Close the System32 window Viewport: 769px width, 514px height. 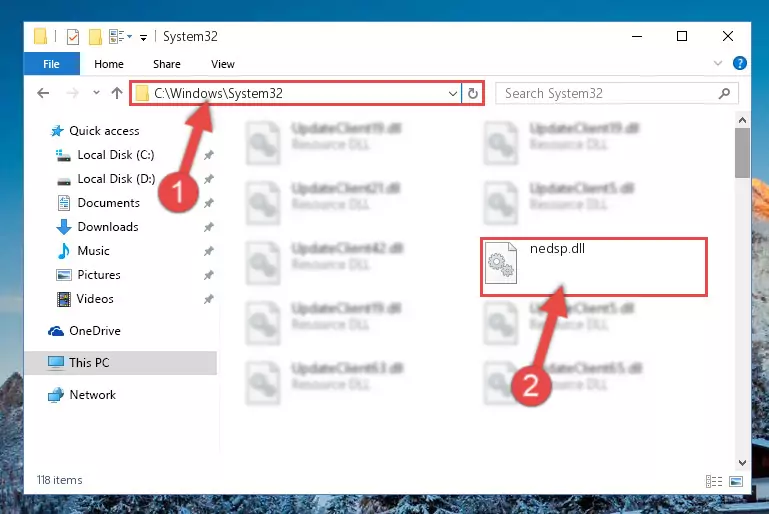coord(728,36)
